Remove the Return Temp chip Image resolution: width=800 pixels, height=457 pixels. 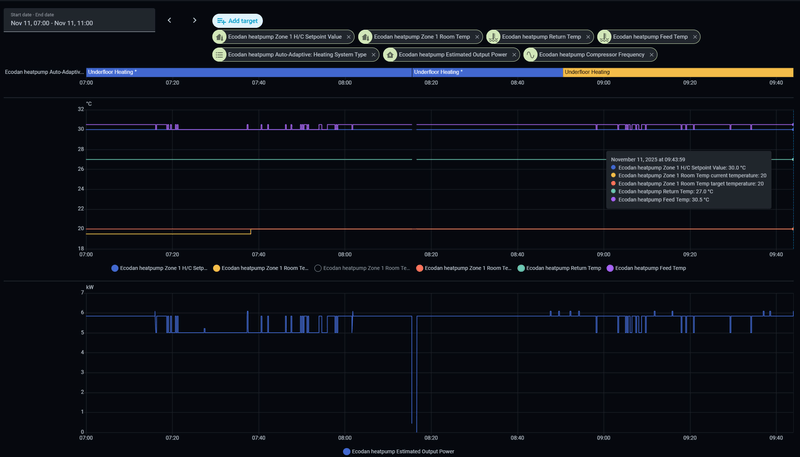click(587, 37)
